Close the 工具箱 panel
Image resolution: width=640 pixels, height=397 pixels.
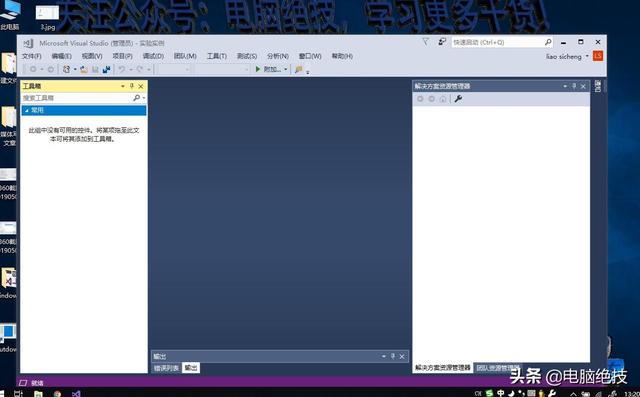click(141, 86)
